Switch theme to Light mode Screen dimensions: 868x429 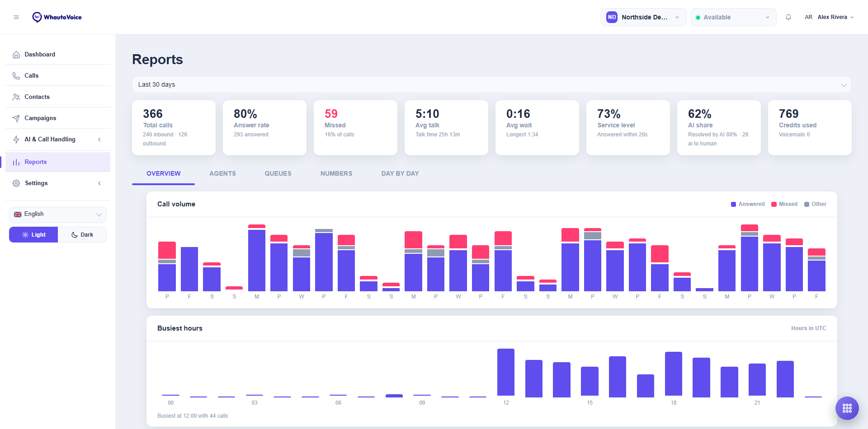(33, 235)
